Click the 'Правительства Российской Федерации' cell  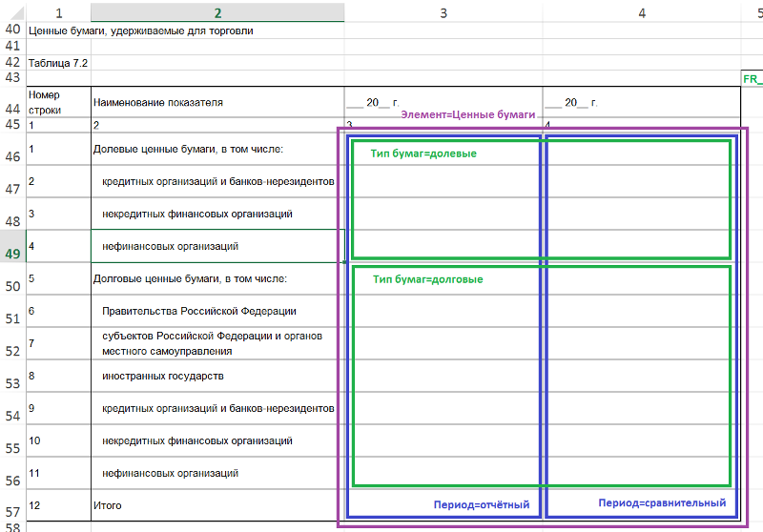pyautogui.click(x=217, y=311)
